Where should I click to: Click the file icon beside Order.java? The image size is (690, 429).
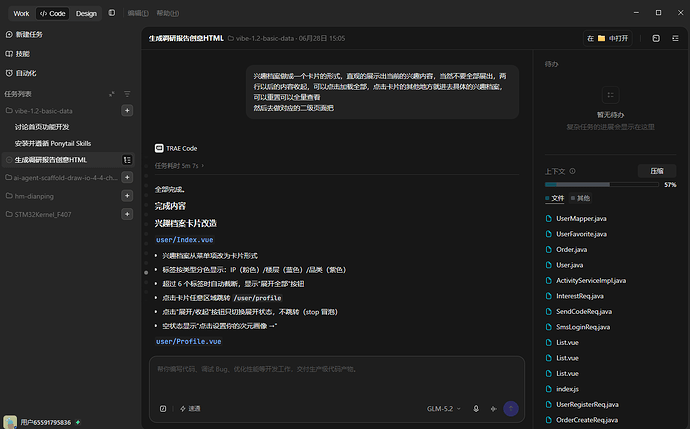tap(548, 249)
